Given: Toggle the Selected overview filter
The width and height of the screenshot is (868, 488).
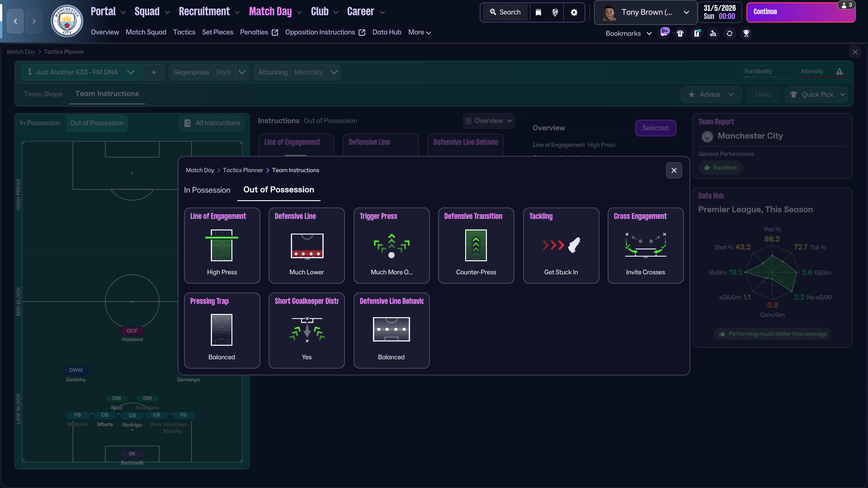Looking at the screenshot, I should point(655,128).
